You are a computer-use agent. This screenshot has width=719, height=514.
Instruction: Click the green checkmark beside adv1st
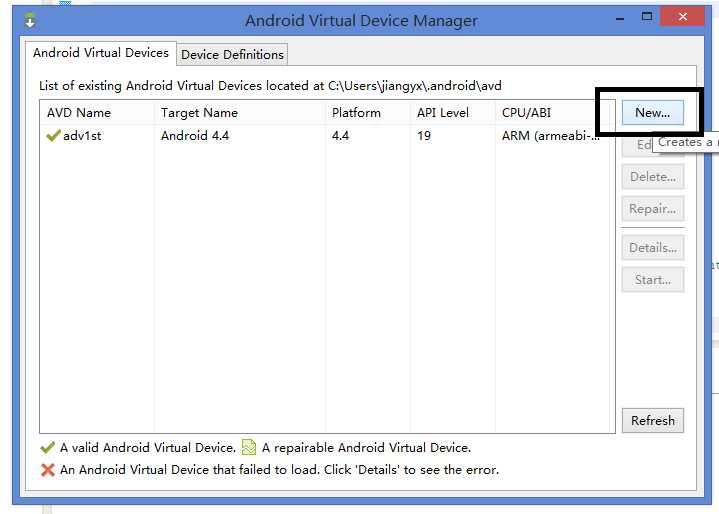(x=53, y=136)
